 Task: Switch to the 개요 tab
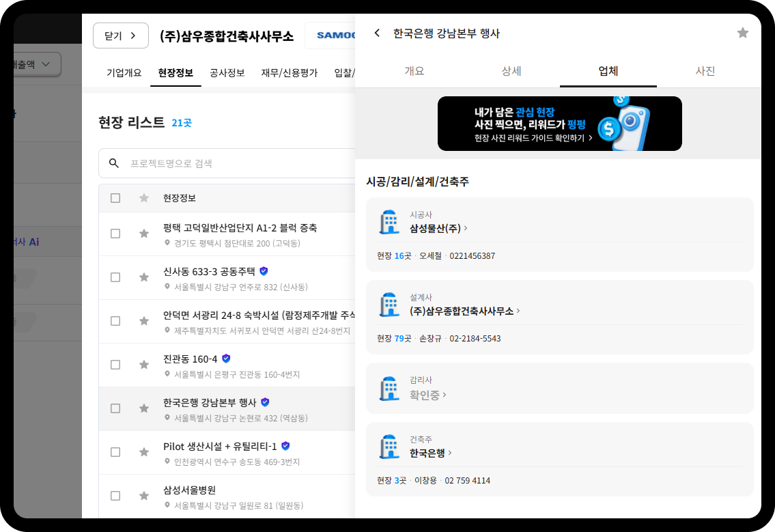click(x=414, y=71)
